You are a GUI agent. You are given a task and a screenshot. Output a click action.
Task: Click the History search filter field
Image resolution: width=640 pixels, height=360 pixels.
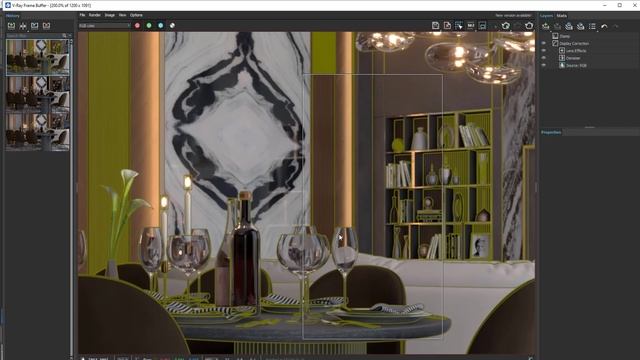[x=33, y=36]
